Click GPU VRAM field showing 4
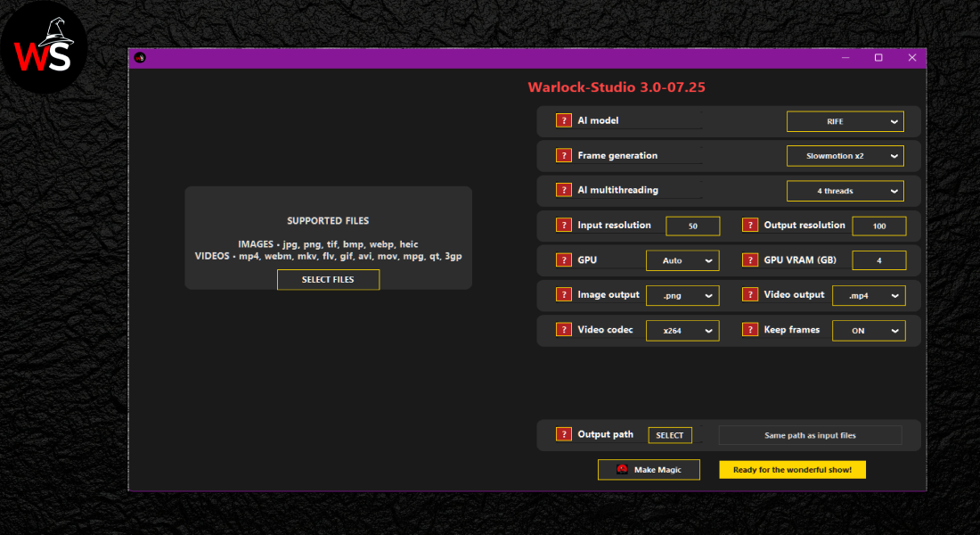This screenshot has width=980, height=535. (878, 260)
